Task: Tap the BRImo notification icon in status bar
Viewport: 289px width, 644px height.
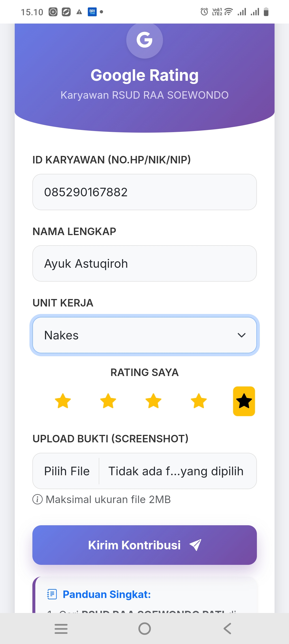Action: [x=92, y=12]
